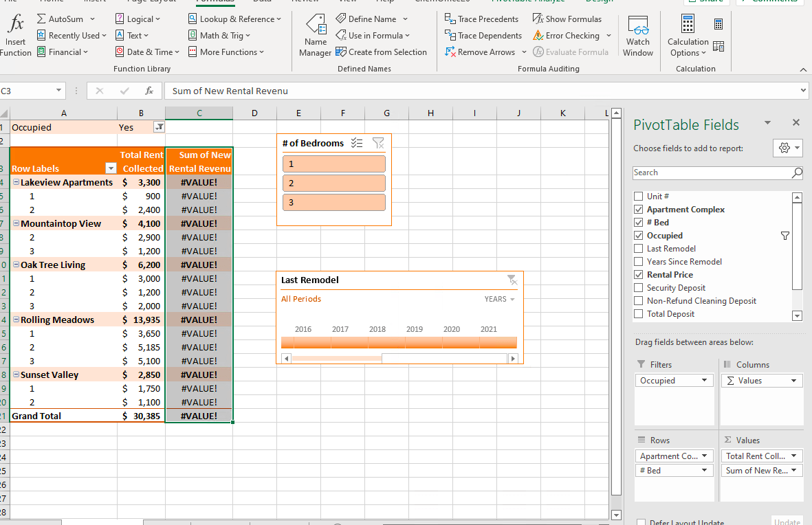Open the Insert Function dialog
This screenshot has height=525, width=812.
click(16, 35)
